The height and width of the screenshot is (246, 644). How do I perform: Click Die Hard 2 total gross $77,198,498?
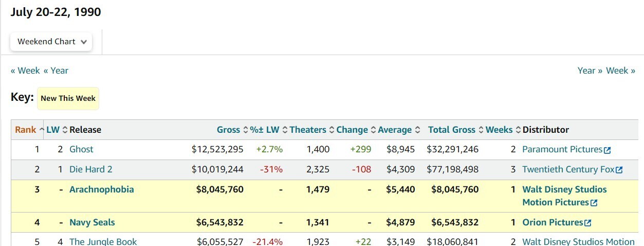pos(452,169)
